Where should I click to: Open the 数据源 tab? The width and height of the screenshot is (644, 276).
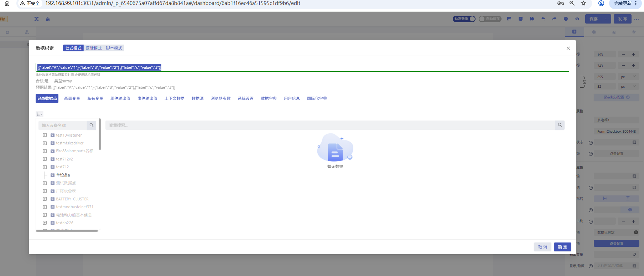tap(197, 98)
